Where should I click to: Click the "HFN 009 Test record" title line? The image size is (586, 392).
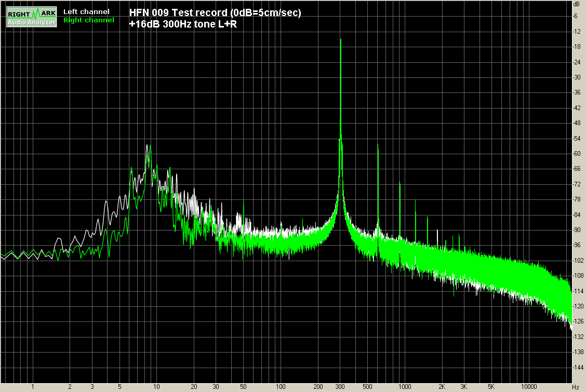tap(215, 12)
